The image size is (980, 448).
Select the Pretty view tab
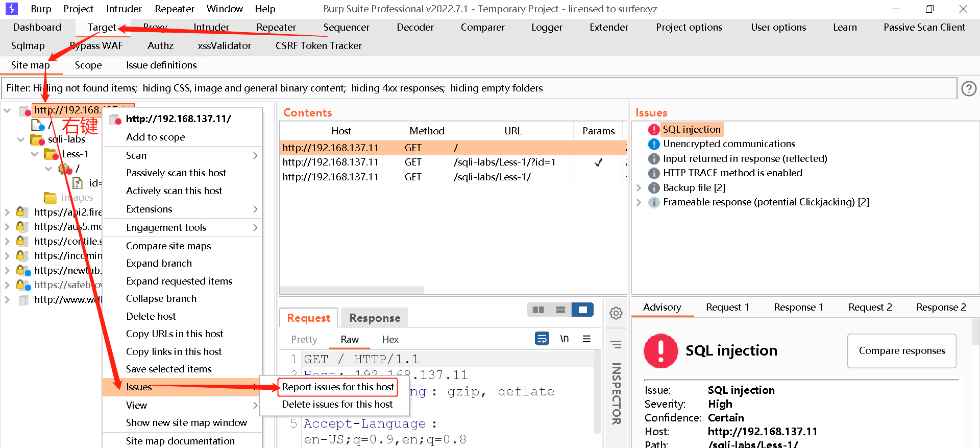tap(304, 339)
